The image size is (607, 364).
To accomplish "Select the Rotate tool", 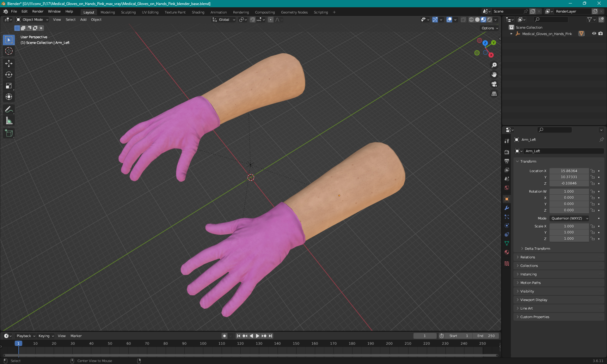I will click(x=9, y=75).
